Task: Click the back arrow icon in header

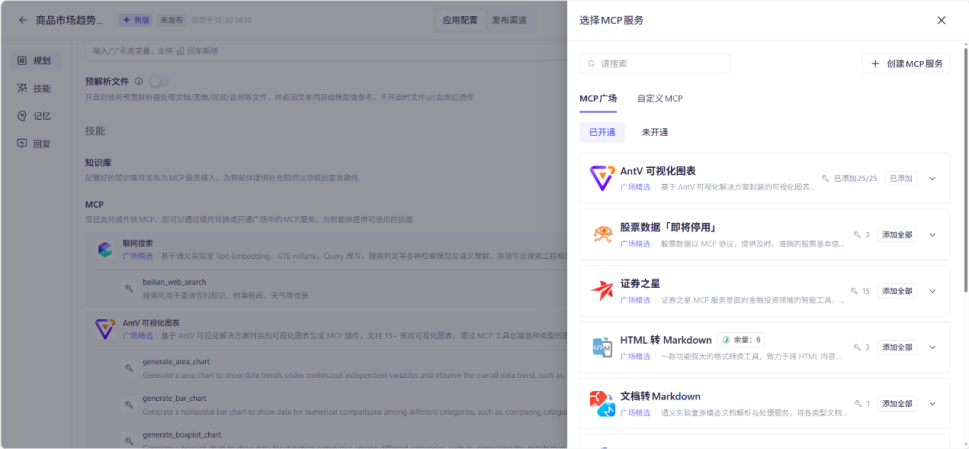Action: pos(23,20)
